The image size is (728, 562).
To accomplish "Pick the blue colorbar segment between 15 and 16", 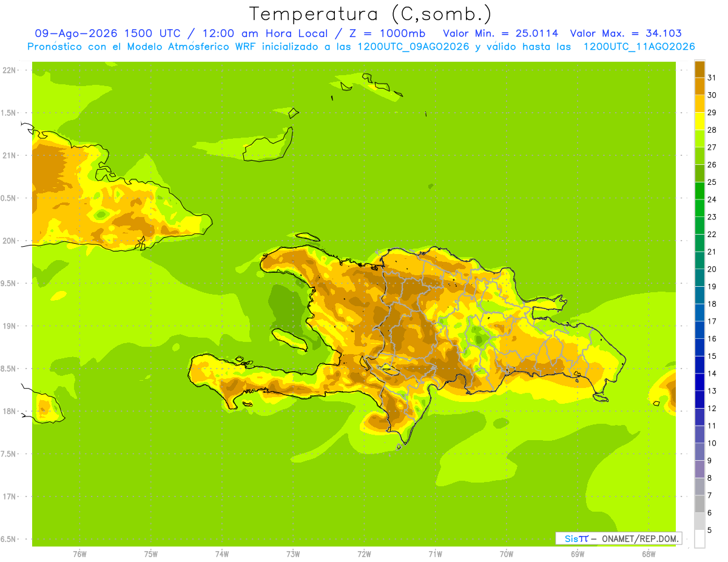I will (x=699, y=347).
